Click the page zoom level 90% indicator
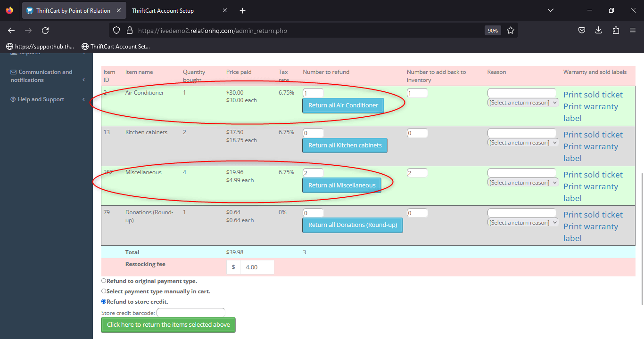The height and width of the screenshot is (339, 644). point(493,31)
